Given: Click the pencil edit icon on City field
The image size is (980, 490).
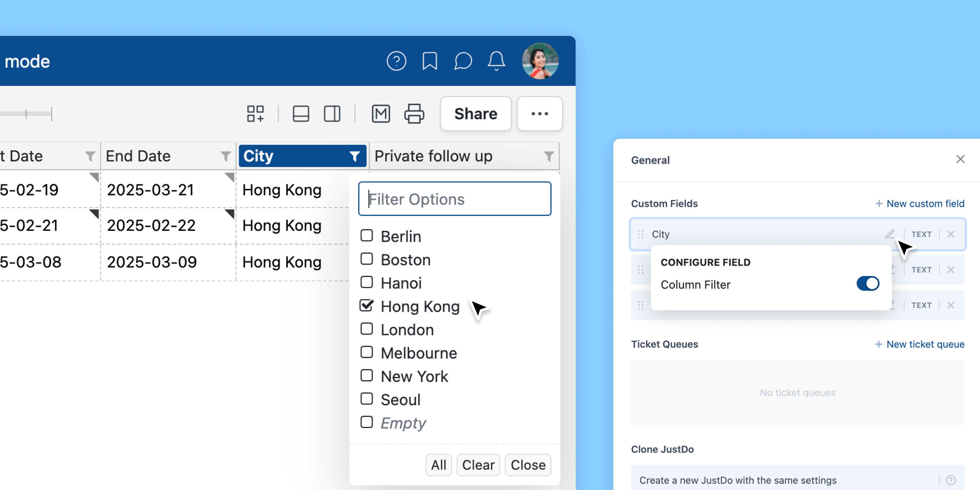Looking at the screenshot, I should click(x=889, y=234).
